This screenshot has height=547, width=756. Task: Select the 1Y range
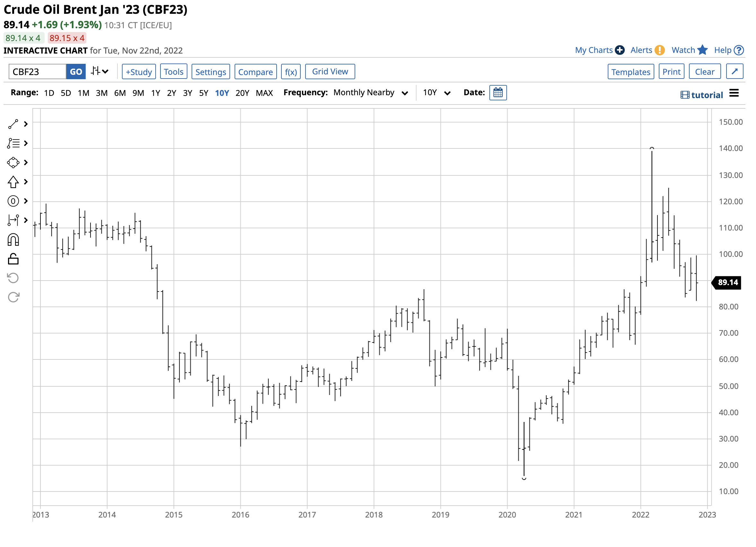click(x=156, y=93)
